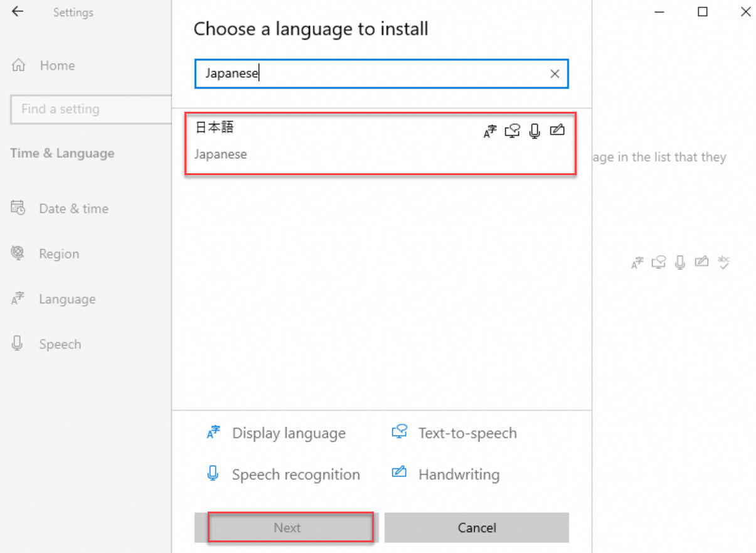Click the Speech microphone sidebar icon
Screen dimensions: 756x553
[18, 343]
